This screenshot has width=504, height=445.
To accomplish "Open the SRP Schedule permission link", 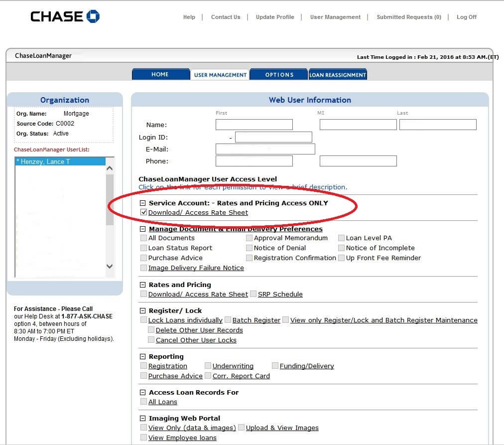I will (280, 294).
